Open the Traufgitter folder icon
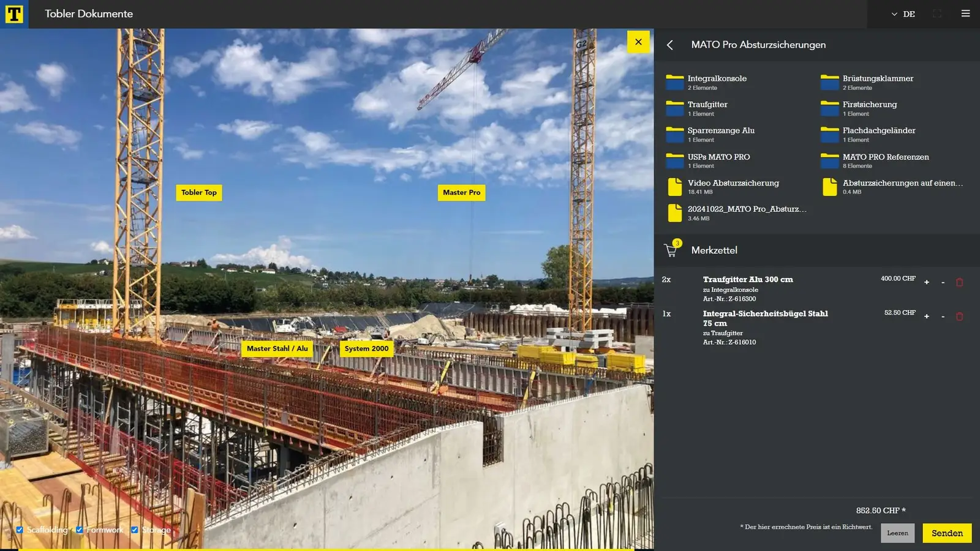This screenshot has height=551, width=980. 674,108
